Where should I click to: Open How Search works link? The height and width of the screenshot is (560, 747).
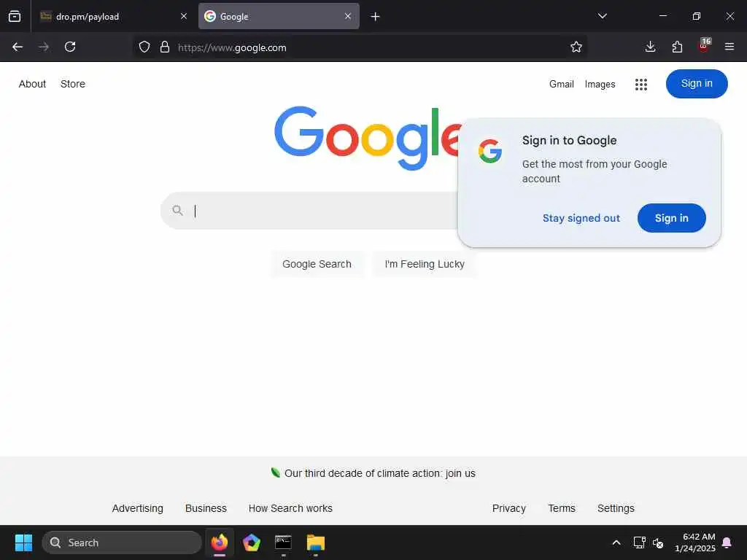click(x=290, y=508)
